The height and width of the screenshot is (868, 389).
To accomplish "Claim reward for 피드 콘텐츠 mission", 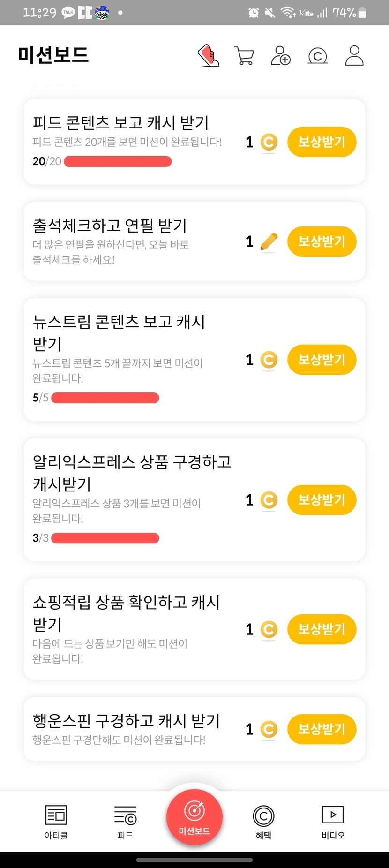I will [x=322, y=142].
